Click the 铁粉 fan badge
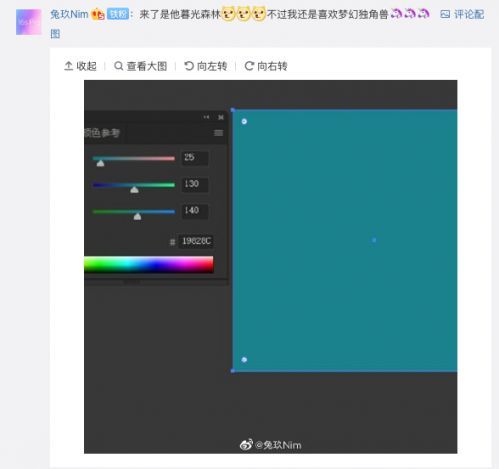 pyautogui.click(x=118, y=14)
